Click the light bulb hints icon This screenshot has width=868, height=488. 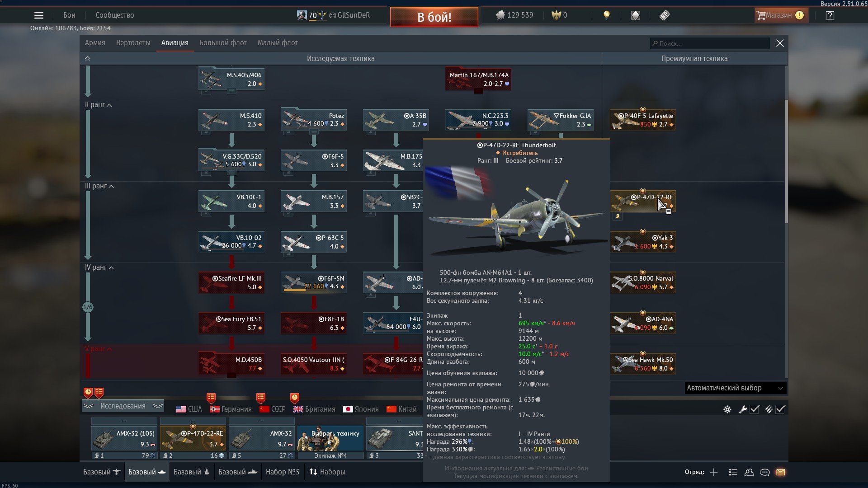[607, 15]
